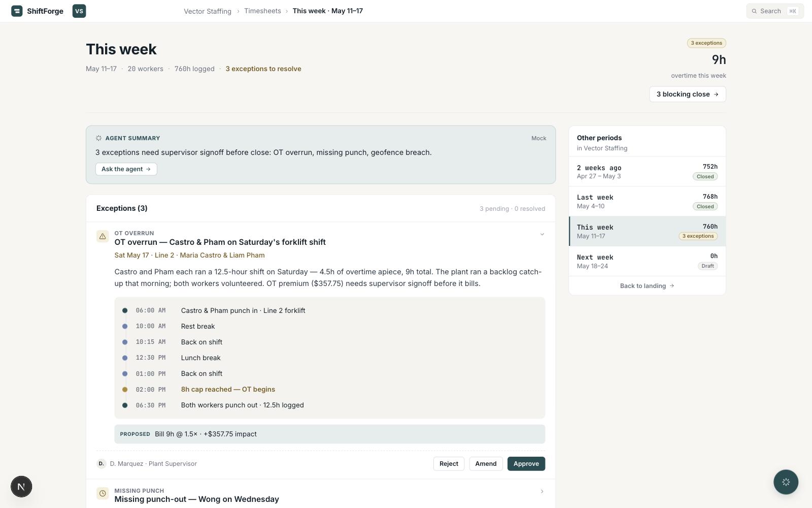
Task: Click current breadcrumb This week · May 11–17
Action: pos(327,11)
